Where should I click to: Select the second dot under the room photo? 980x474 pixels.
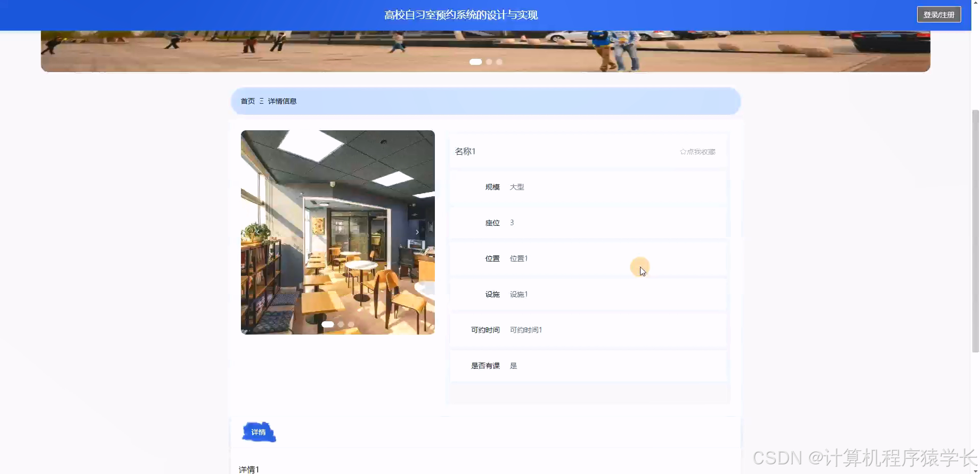[x=340, y=324]
